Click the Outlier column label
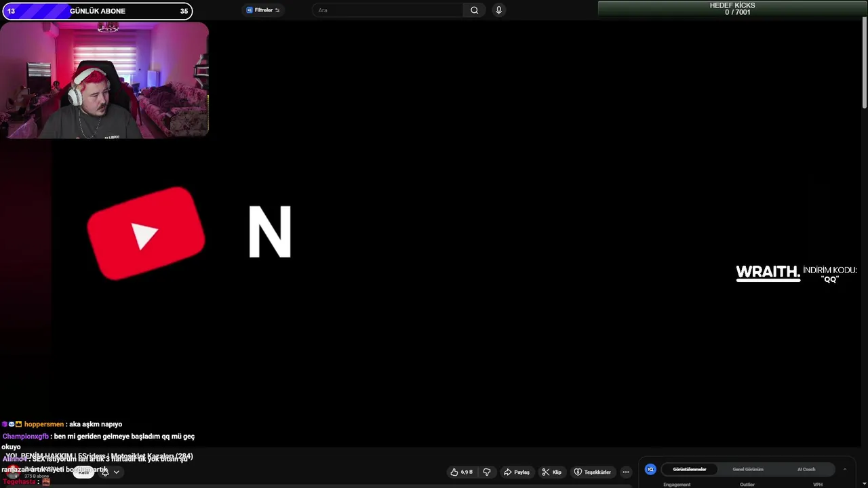Image resolution: width=868 pixels, height=488 pixels. [x=747, y=485]
